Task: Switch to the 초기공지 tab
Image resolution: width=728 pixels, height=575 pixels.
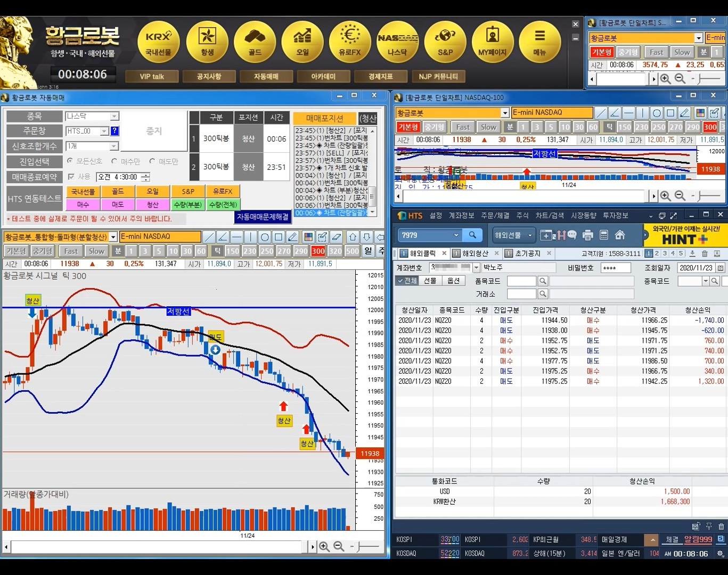Action: point(527,253)
